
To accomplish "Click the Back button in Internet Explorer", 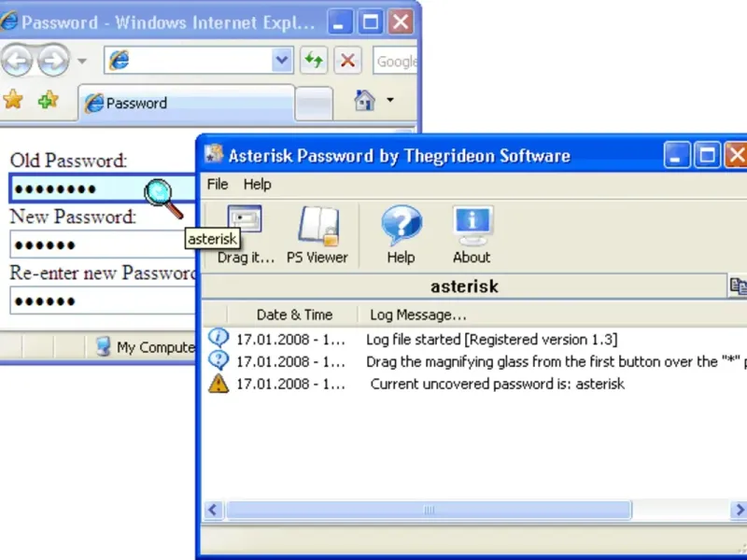I will pos(17,60).
